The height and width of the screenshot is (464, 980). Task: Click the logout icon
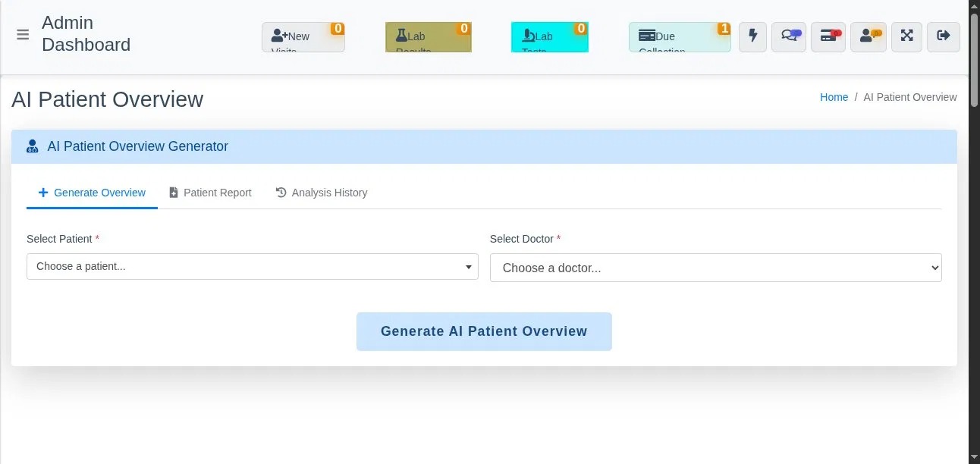[944, 36]
